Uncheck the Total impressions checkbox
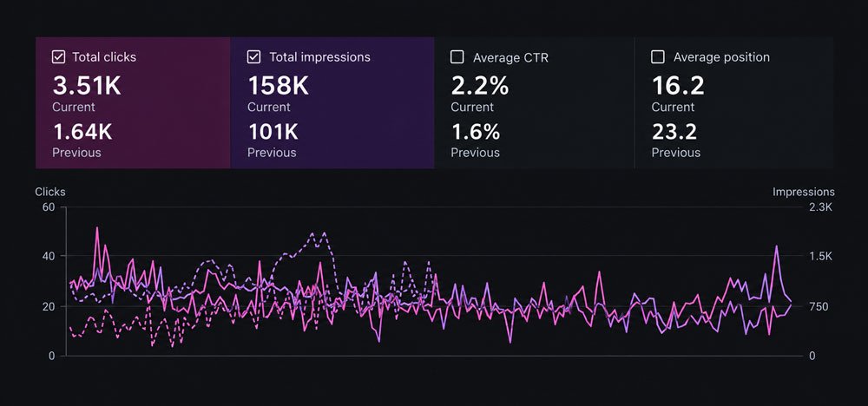This screenshot has width=868, height=406. click(253, 57)
